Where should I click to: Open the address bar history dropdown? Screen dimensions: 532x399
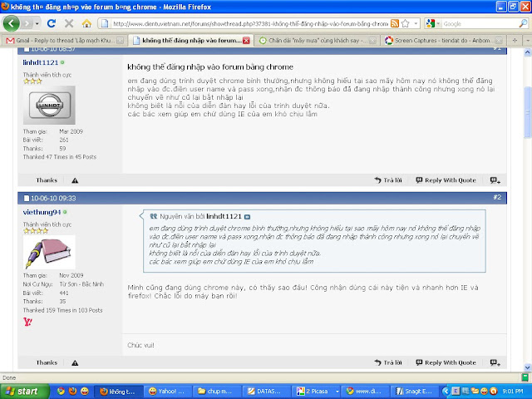pyautogui.click(x=416, y=24)
